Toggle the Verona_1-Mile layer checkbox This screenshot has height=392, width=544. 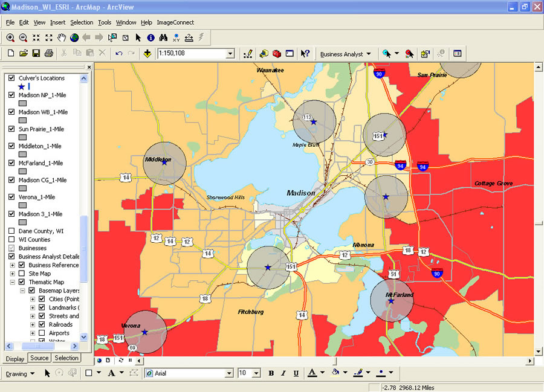[x=11, y=197]
